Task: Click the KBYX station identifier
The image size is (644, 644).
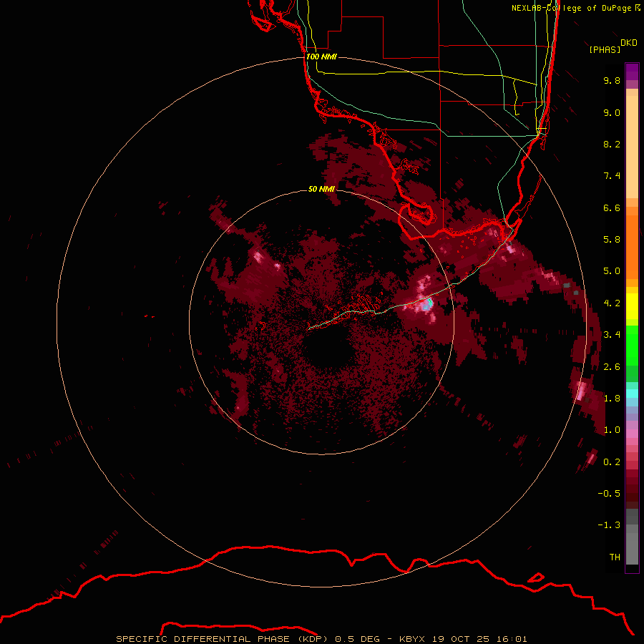Action: click(x=412, y=639)
